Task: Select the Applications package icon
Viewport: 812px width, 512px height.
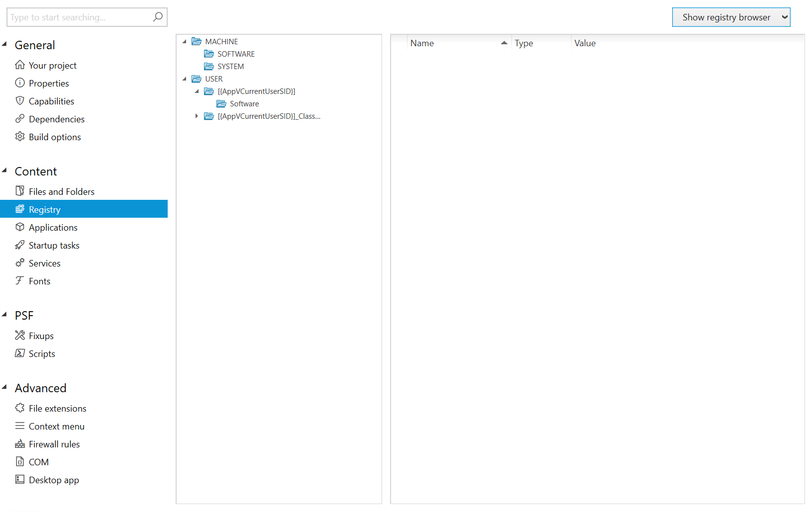Action: pyautogui.click(x=19, y=227)
